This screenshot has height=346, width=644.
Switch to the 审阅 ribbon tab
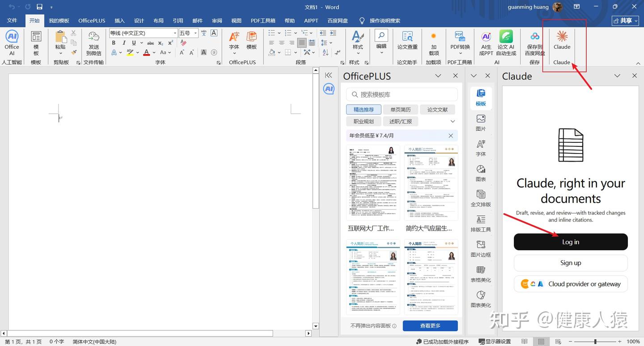pyautogui.click(x=217, y=21)
